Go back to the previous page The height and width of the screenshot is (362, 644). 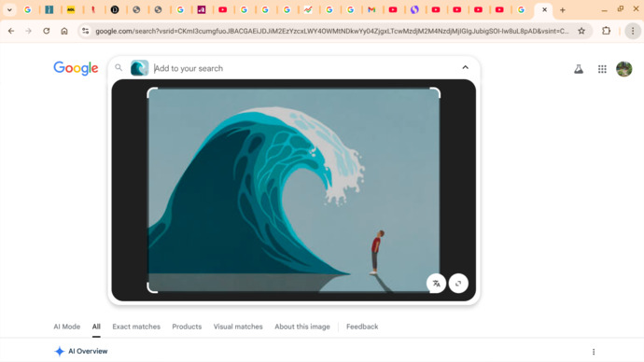point(11,31)
